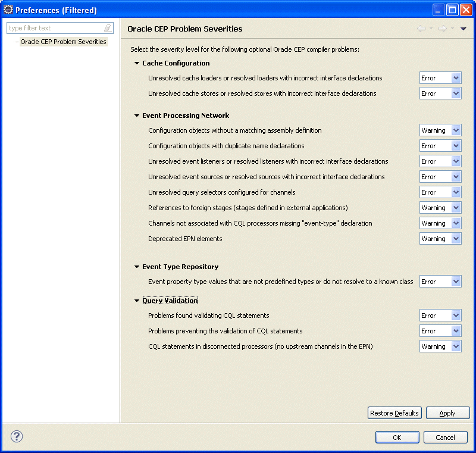Click the Apply button
476x453 pixels.
click(448, 413)
